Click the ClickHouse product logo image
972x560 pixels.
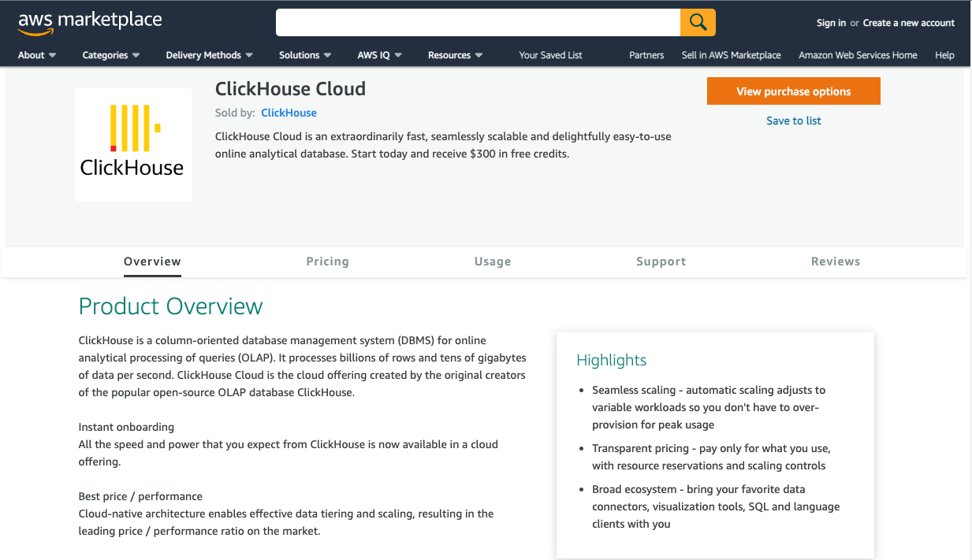pos(132,145)
